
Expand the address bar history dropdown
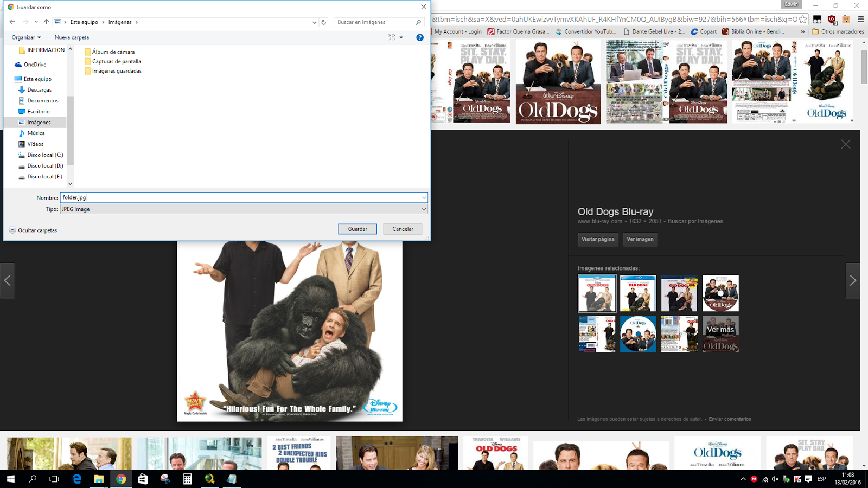314,22
